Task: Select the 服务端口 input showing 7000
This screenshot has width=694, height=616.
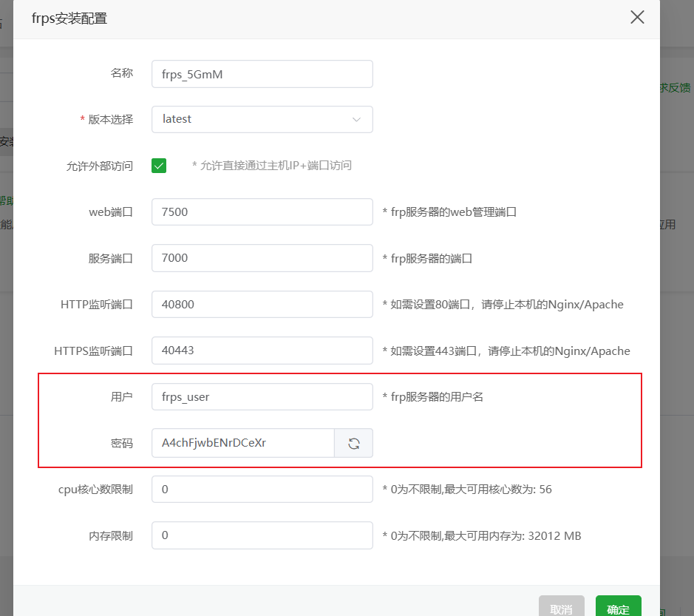Action: [262, 258]
